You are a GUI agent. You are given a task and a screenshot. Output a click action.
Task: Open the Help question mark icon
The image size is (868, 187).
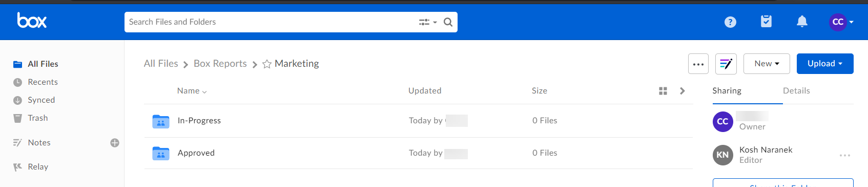click(x=730, y=22)
